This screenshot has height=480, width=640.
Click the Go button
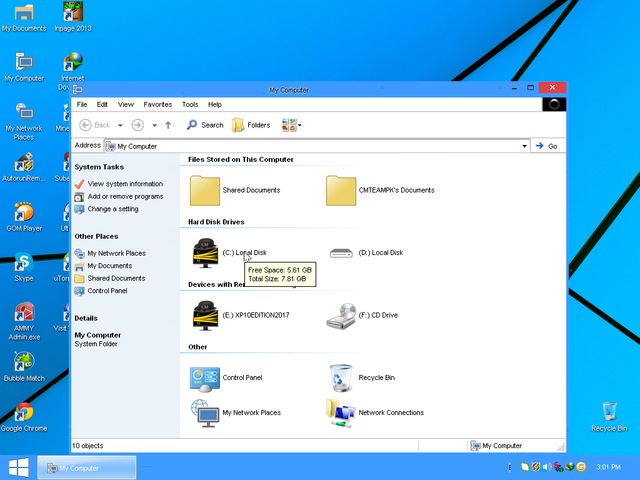[x=547, y=146]
